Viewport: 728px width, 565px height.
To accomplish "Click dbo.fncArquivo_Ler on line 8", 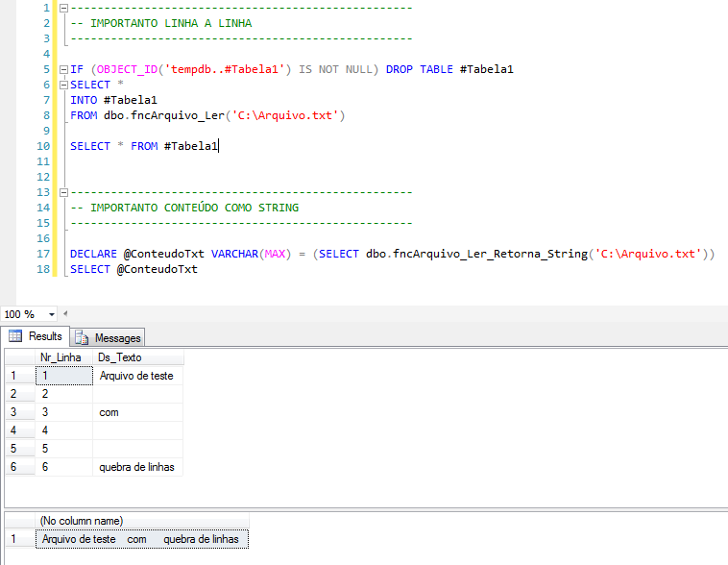I will click(164, 115).
